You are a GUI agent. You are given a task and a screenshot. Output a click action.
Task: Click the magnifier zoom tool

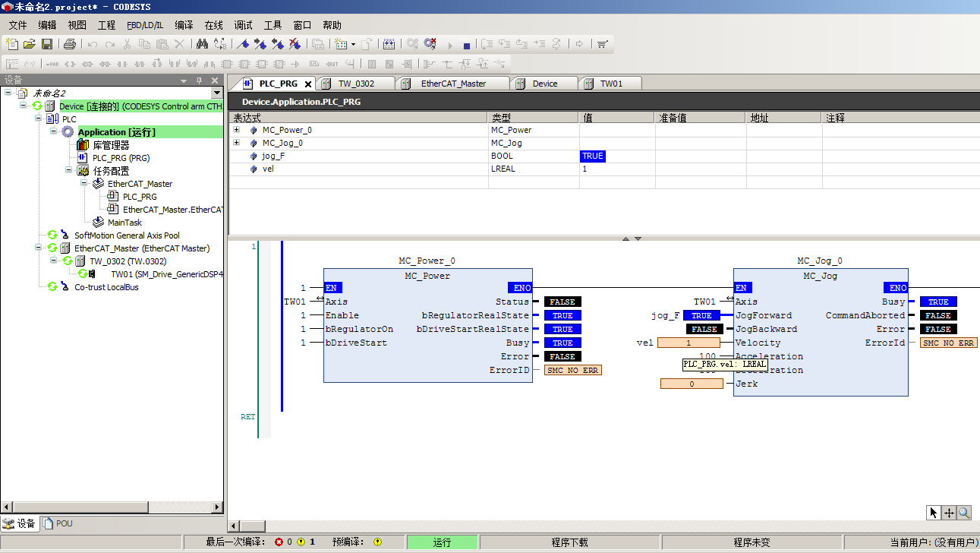964,513
